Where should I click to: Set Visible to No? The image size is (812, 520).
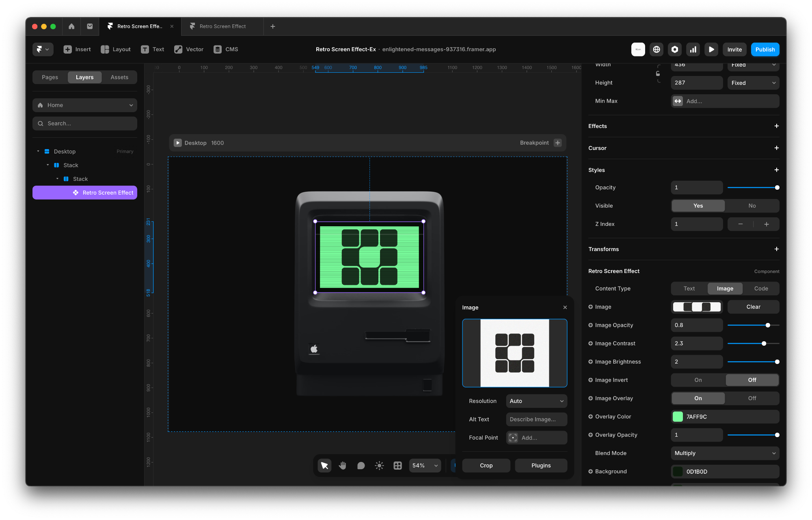[752, 206]
